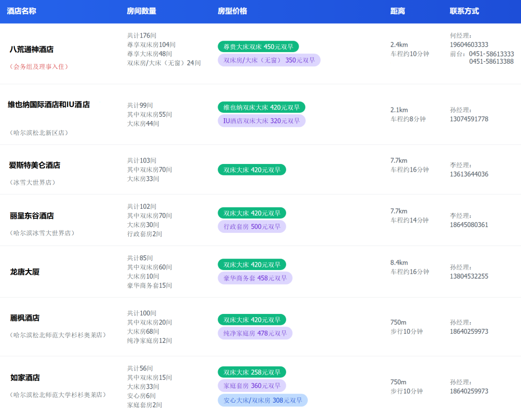Click the 双床大床 258元双早 tag
The image size is (521, 420).
pos(252,372)
